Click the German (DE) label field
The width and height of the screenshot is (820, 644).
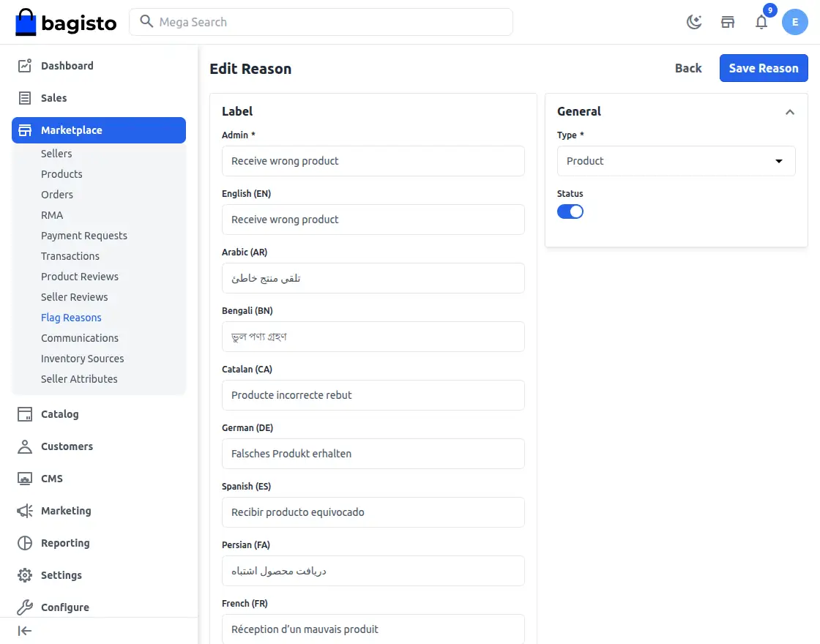point(373,454)
